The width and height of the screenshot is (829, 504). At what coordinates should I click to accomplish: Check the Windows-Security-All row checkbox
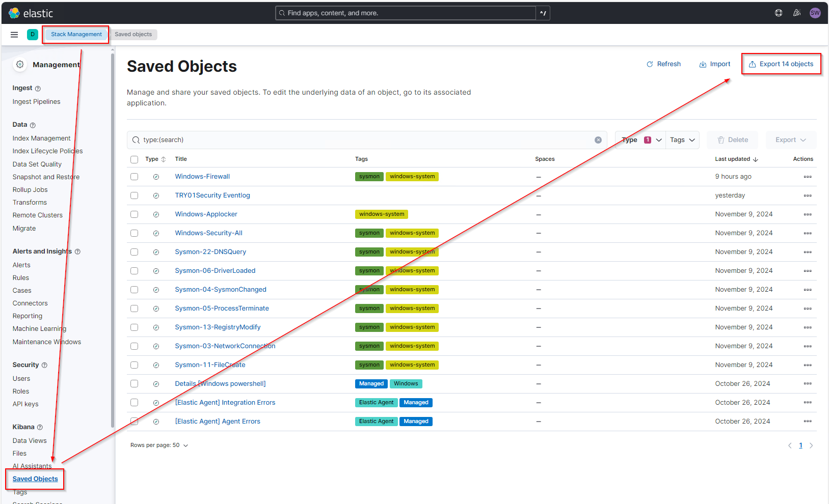point(134,233)
